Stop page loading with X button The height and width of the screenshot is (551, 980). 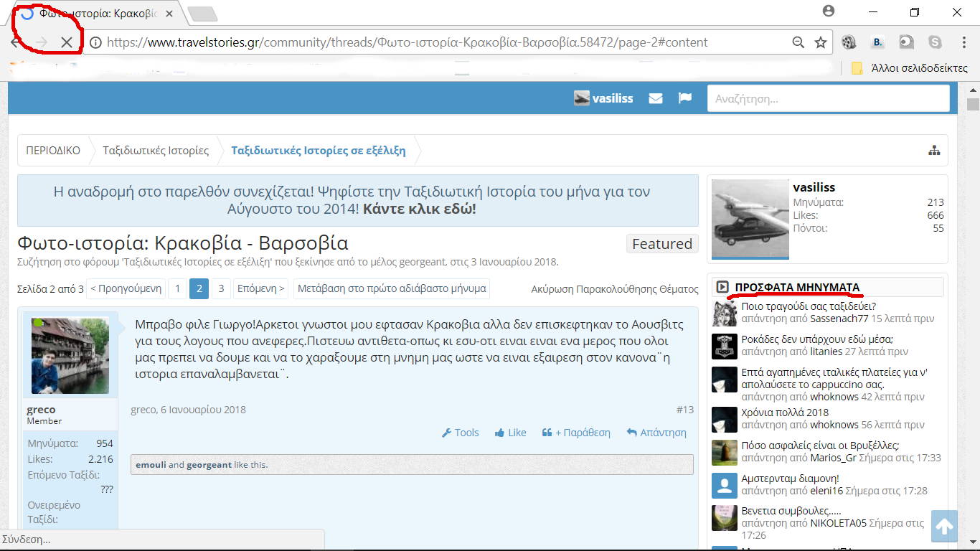pyautogui.click(x=67, y=43)
